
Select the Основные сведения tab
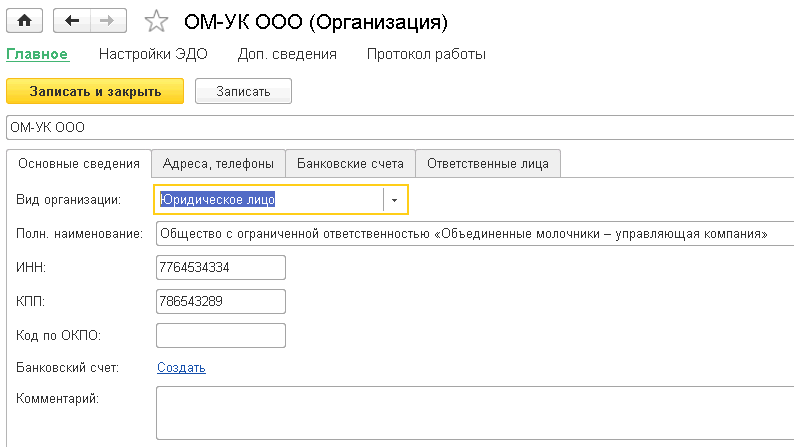click(79, 164)
